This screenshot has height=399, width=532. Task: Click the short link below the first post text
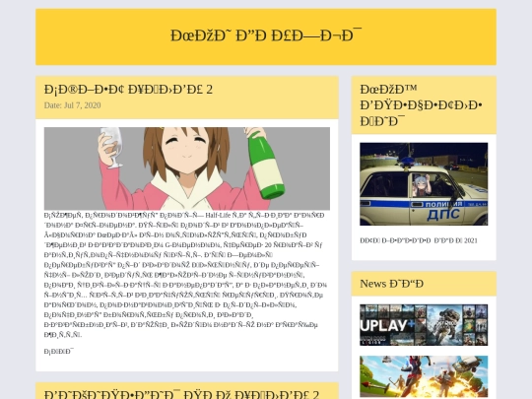[59, 351]
